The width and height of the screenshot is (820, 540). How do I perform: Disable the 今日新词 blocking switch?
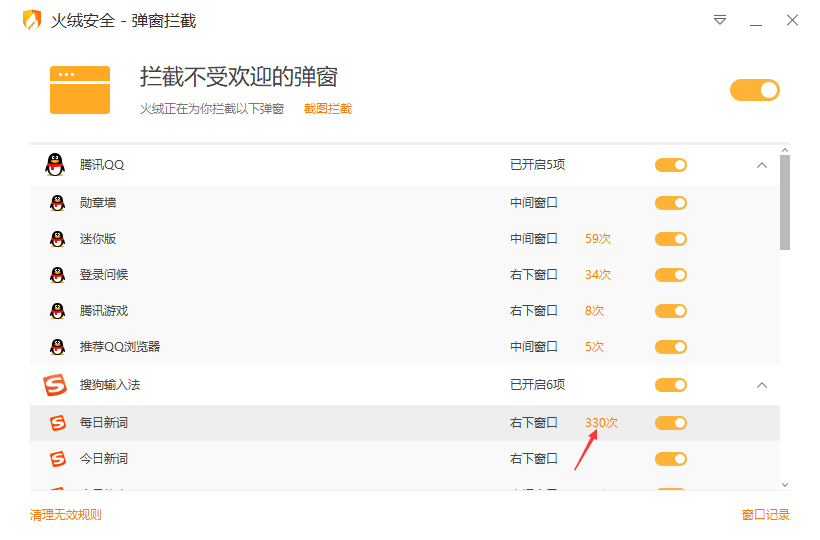(x=671, y=459)
